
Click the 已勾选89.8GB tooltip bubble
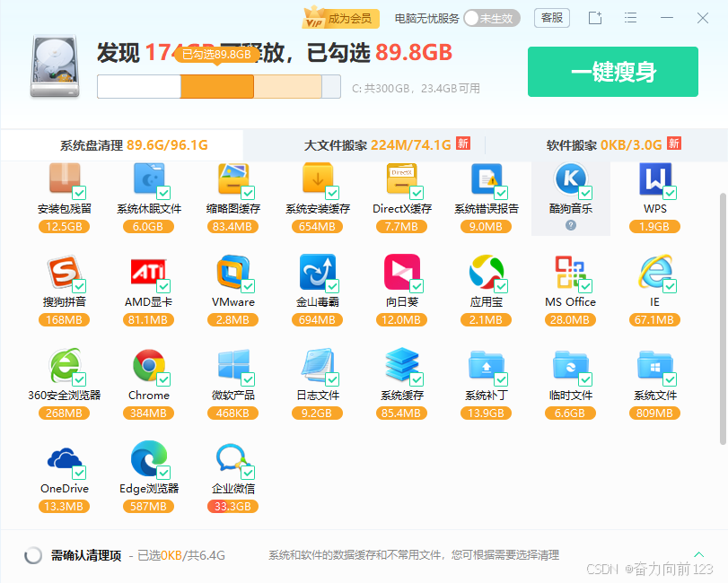[216, 55]
